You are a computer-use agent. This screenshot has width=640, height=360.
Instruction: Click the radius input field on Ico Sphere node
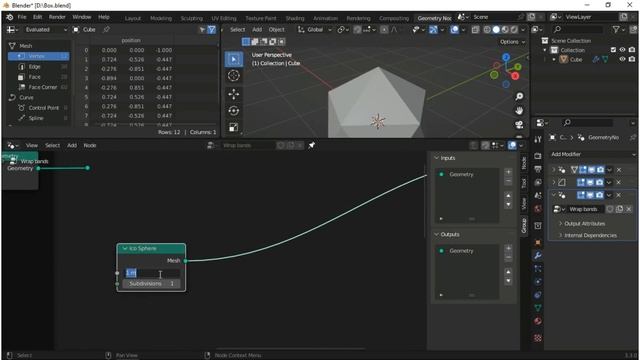[151, 273]
